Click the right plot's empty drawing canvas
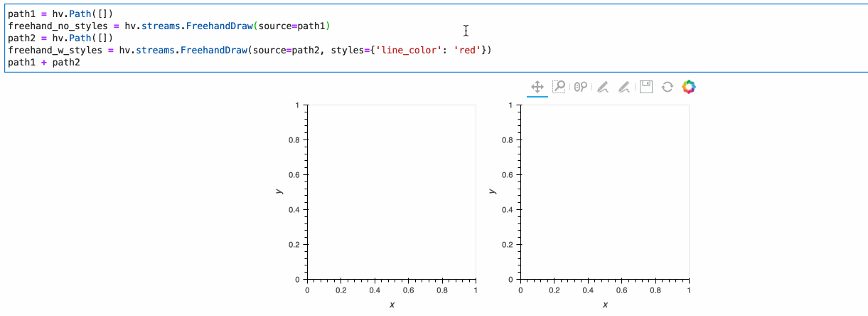 pos(605,192)
